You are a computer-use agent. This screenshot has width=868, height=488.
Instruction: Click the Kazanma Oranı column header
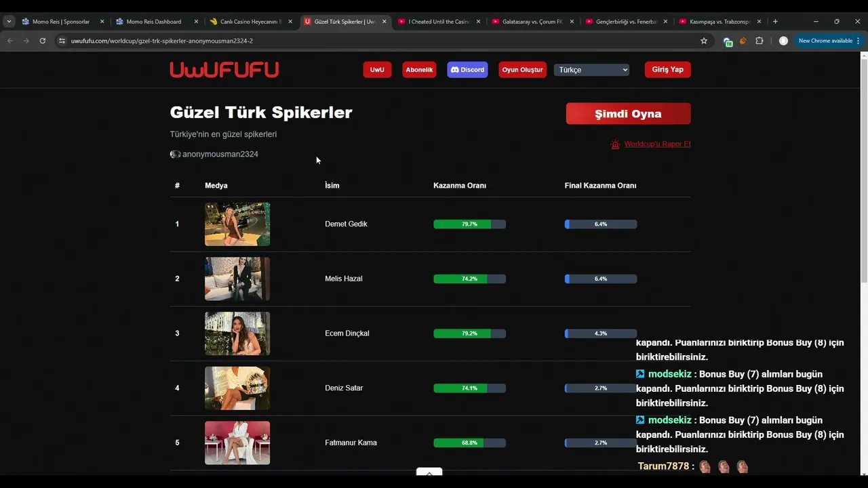460,186
